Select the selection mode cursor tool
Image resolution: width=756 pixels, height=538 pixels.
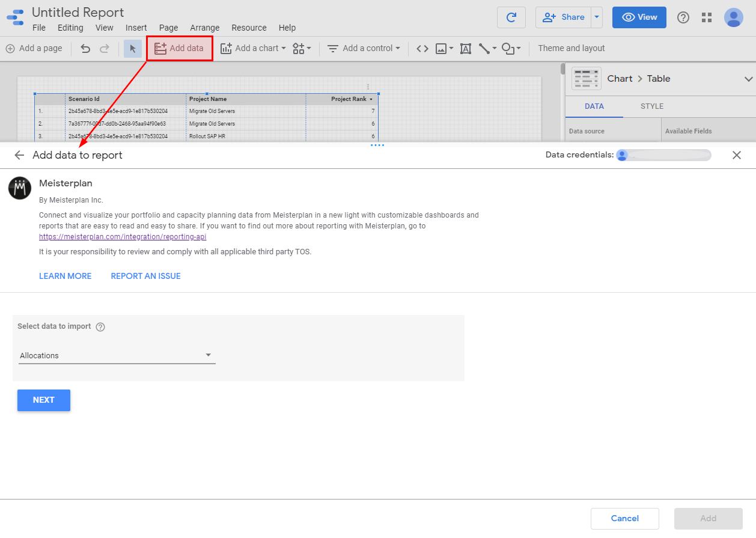[x=133, y=49]
